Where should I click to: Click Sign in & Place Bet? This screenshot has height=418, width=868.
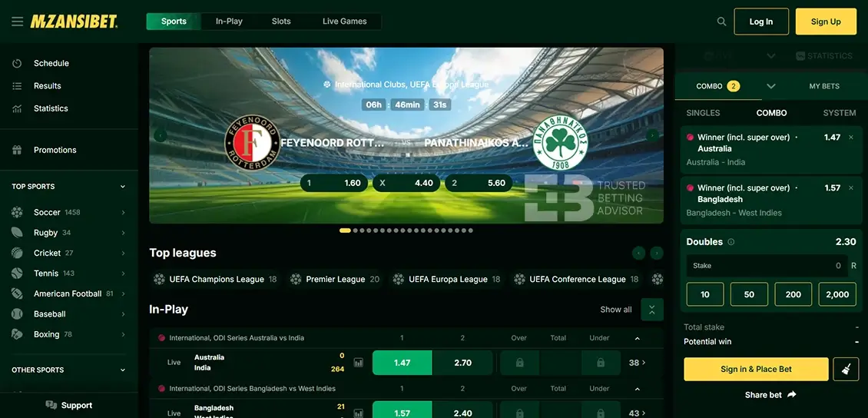(756, 370)
